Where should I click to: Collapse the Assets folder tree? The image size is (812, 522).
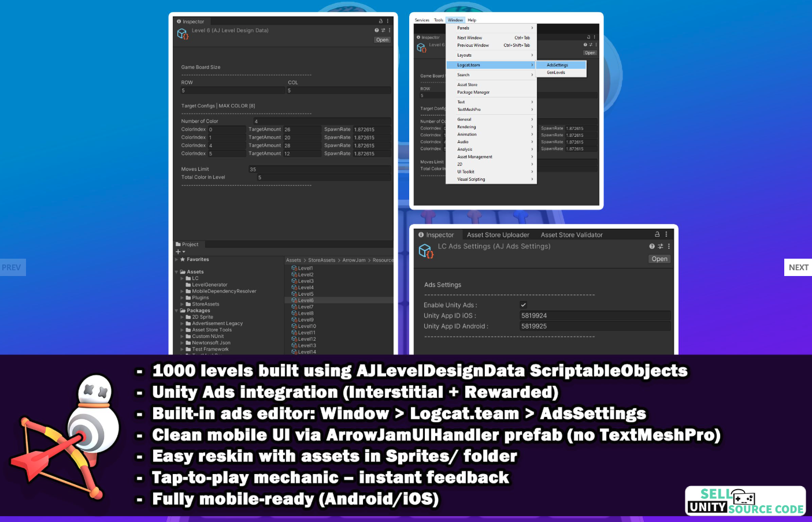coord(176,272)
